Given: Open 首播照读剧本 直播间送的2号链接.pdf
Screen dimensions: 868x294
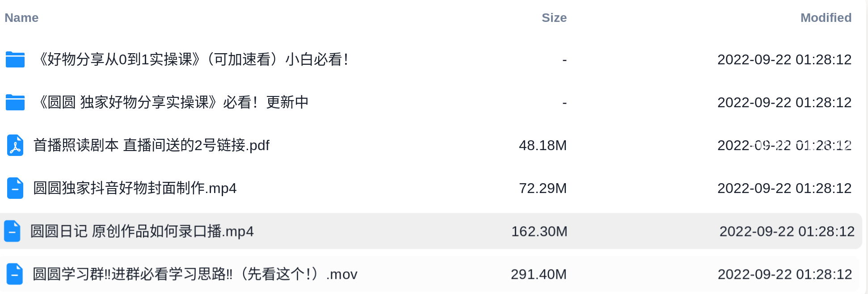Looking at the screenshot, I should (152, 145).
